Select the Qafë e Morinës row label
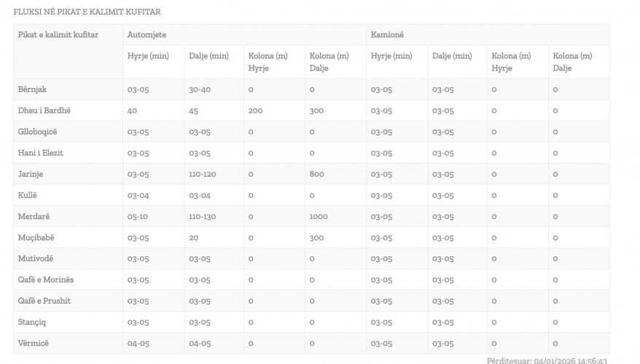 (46, 280)
